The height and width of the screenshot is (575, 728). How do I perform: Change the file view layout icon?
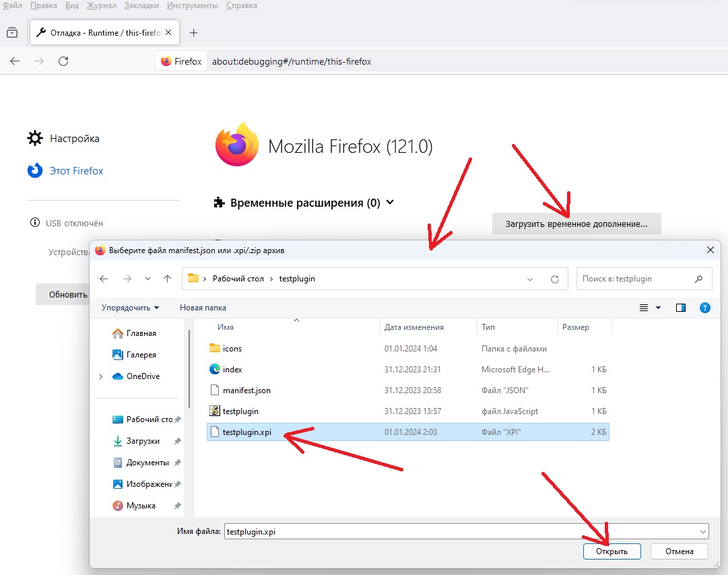tap(644, 308)
